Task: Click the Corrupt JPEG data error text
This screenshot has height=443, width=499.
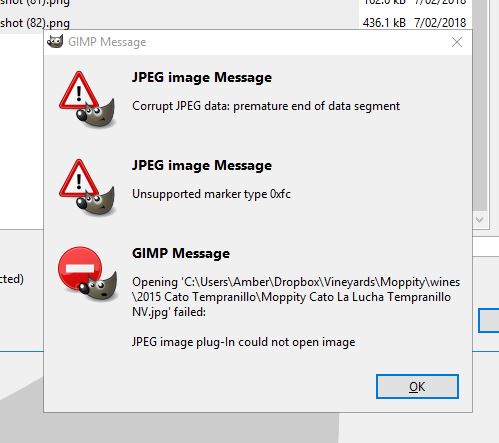Action: point(266,106)
